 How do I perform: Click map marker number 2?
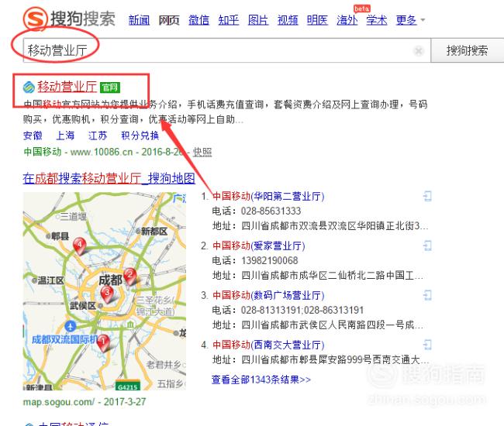coord(130,277)
